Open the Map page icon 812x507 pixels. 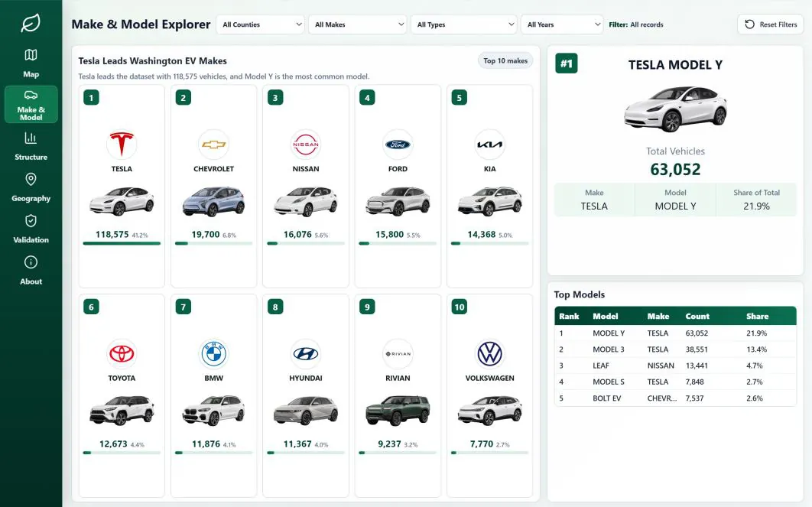click(x=31, y=55)
